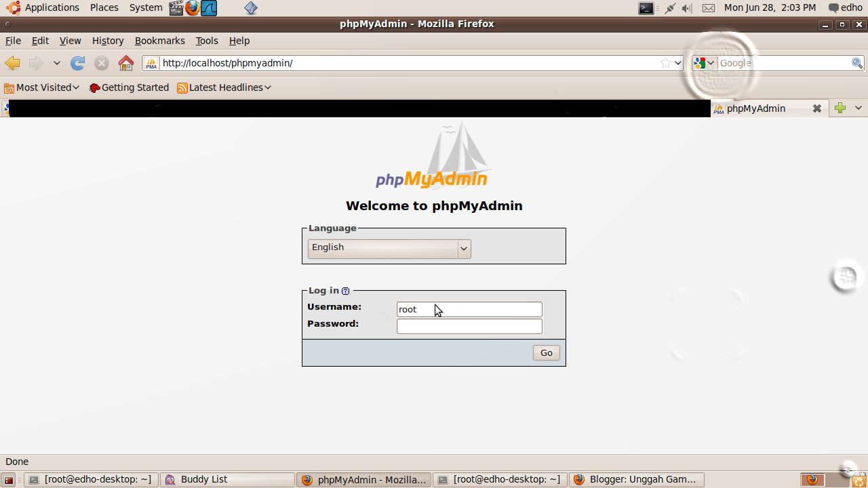Open the Bookmarks menu
The width and height of the screenshot is (868, 488).
159,41
